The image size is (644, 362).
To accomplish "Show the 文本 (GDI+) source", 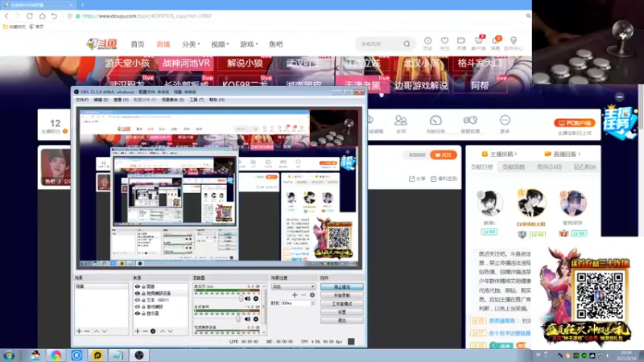I will pos(138,300).
